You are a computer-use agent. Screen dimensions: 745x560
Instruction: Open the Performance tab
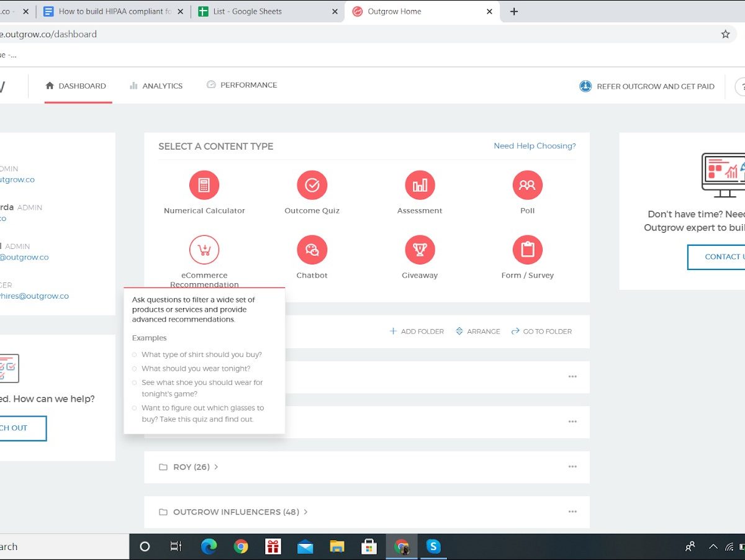[242, 85]
